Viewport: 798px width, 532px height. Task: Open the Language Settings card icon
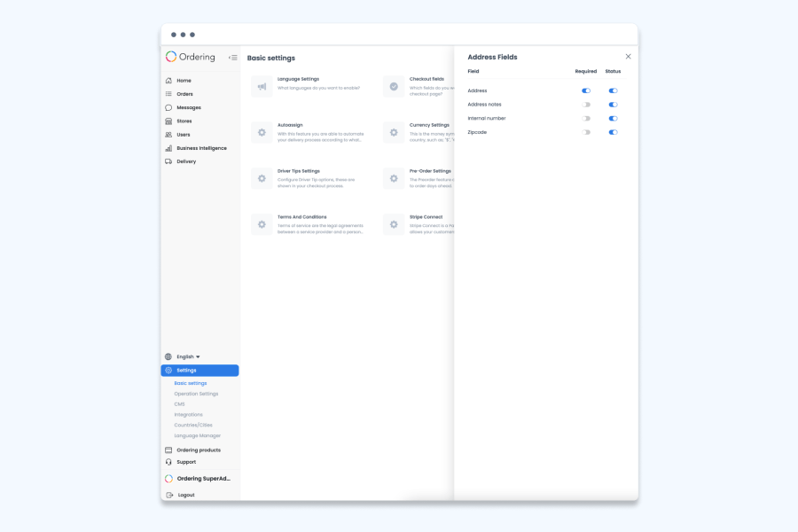tap(261, 86)
